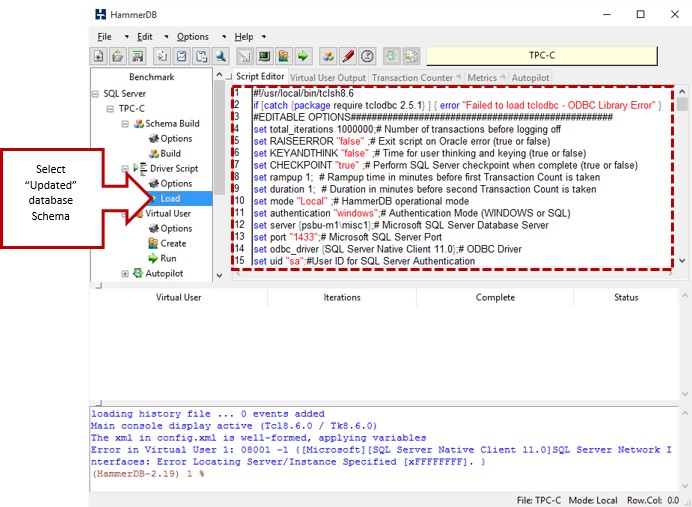
Task: Switch to the Autopilot tab
Action: [x=530, y=78]
